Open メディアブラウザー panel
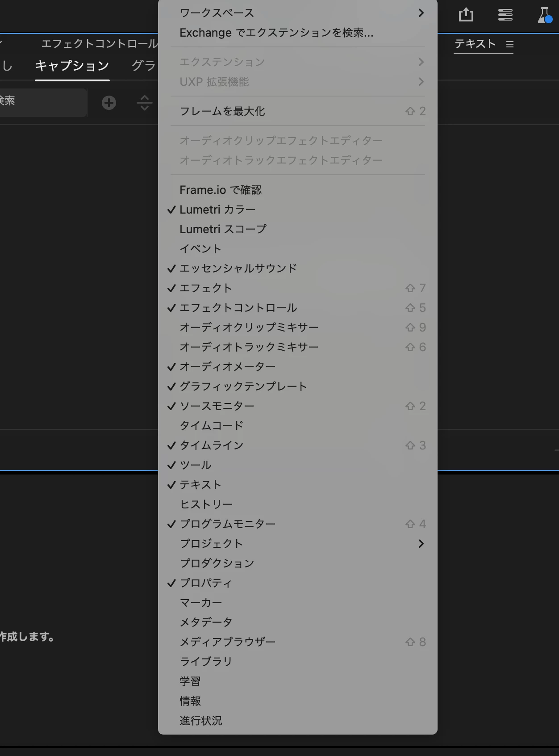559x756 pixels. [298, 642]
